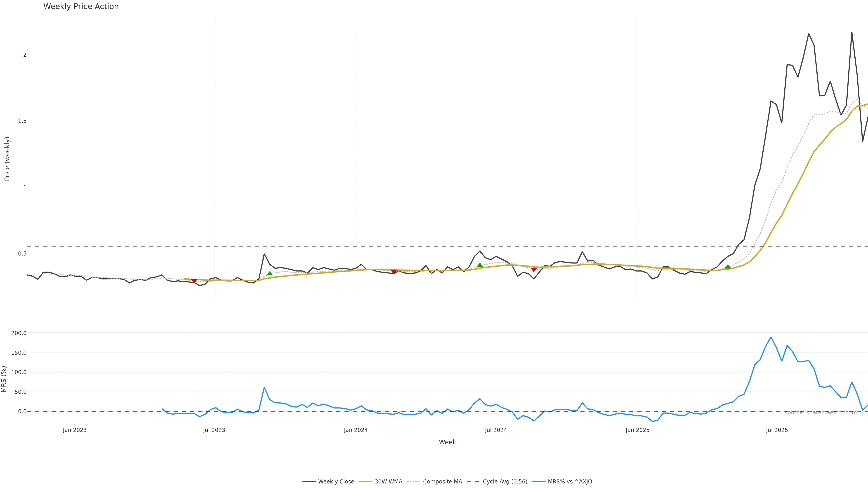Image resolution: width=868 pixels, height=488 pixels.
Task: Click the Week x-axis title
Action: point(447,442)
